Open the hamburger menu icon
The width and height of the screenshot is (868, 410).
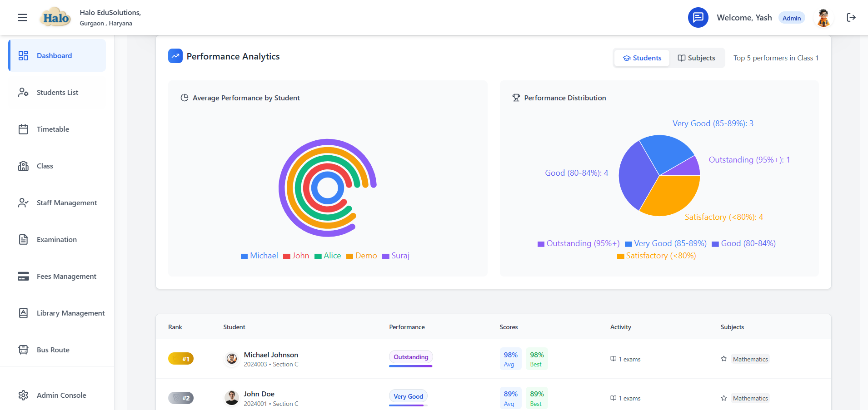[22, 18]
